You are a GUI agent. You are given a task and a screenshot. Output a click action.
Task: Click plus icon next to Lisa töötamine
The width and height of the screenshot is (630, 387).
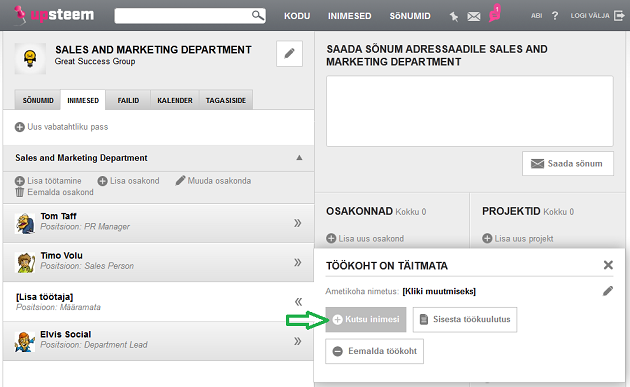[x=20, y=181]
